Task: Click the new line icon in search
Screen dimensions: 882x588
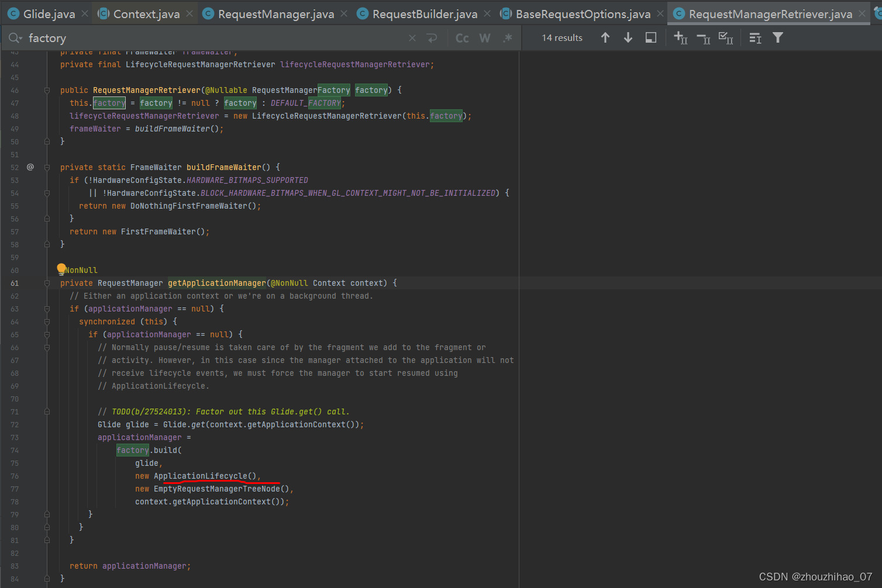Action: coord(432,38)
